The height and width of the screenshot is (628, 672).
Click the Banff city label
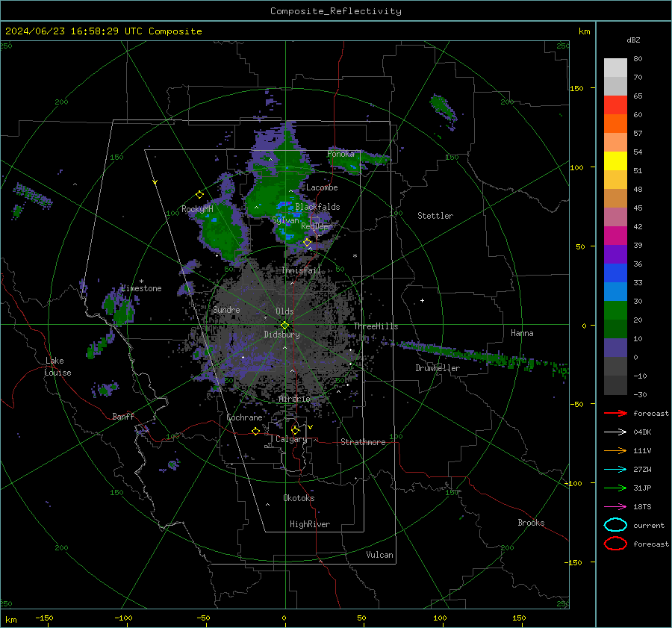point(123,416)
